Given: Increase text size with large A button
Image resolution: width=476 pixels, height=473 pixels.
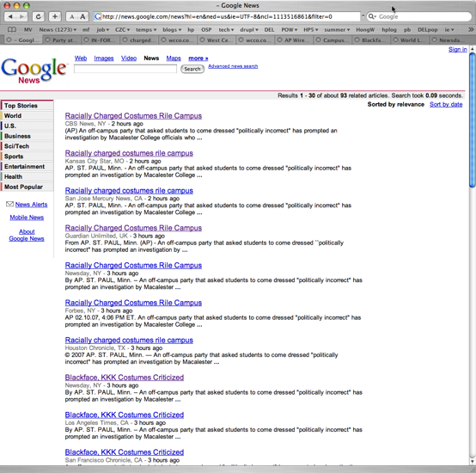Looking at the screenshot, I should pyautogui.click(x=82, y=16).
